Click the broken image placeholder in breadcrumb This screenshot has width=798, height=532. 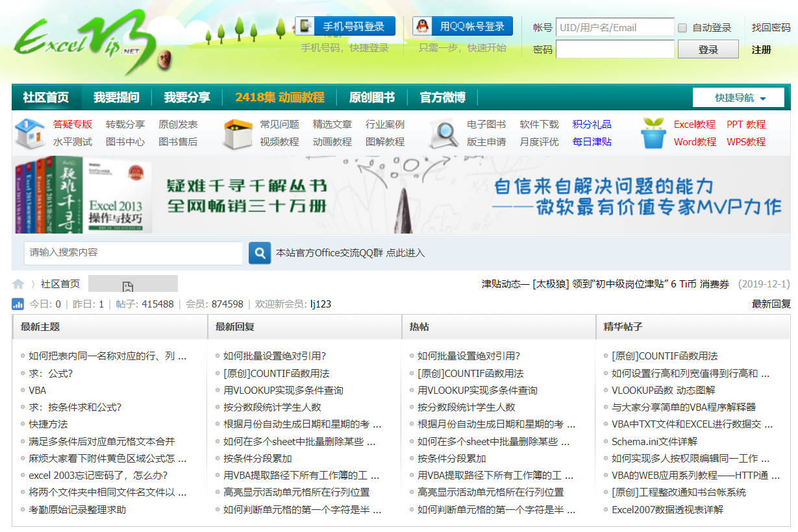point(132,284)
